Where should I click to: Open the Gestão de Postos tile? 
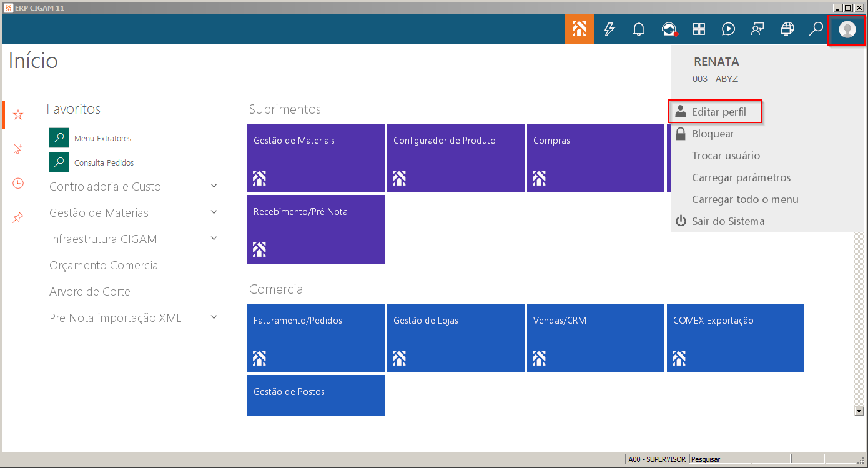[316, 396]
